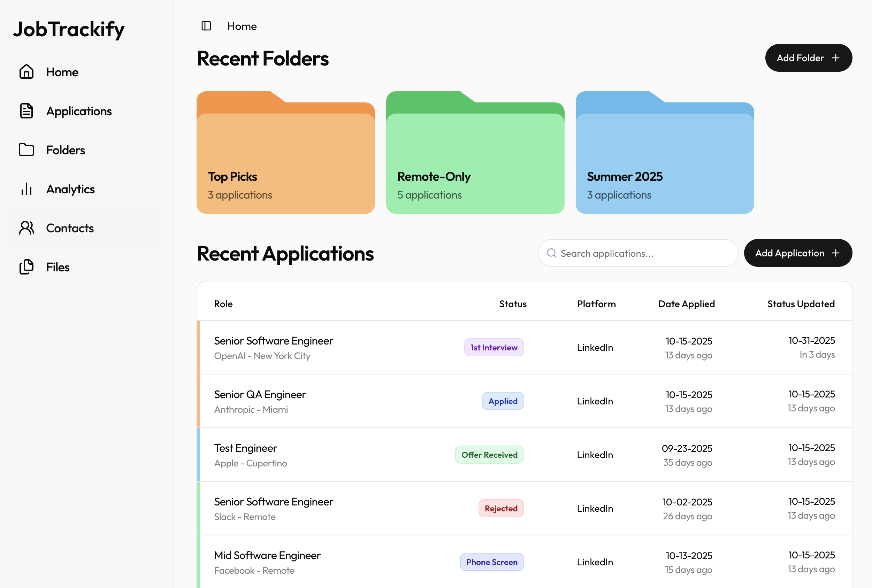Select the Contacts person icon

click(x=26, y=227)
